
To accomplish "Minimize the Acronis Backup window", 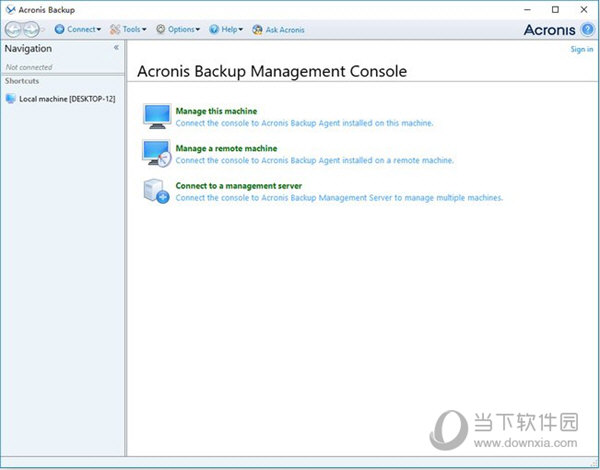I will point(527,10).
